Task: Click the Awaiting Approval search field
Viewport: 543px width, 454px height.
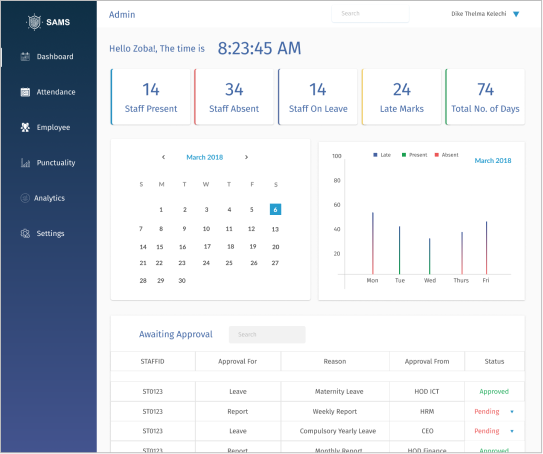Action: point(267,335)
